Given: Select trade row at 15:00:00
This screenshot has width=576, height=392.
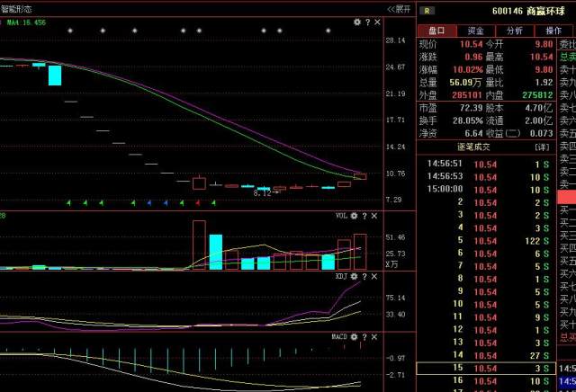Looking at the screenshot, I should coord(487,190).
